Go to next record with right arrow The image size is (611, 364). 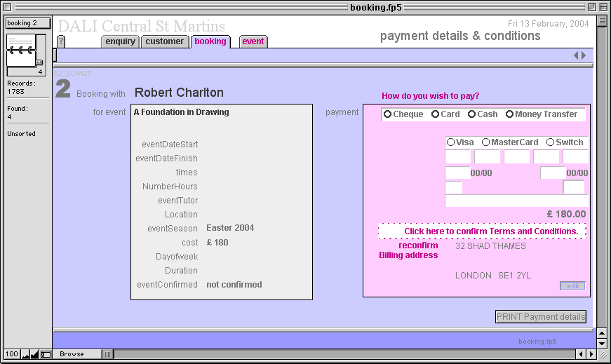click(x=584, y=55)
